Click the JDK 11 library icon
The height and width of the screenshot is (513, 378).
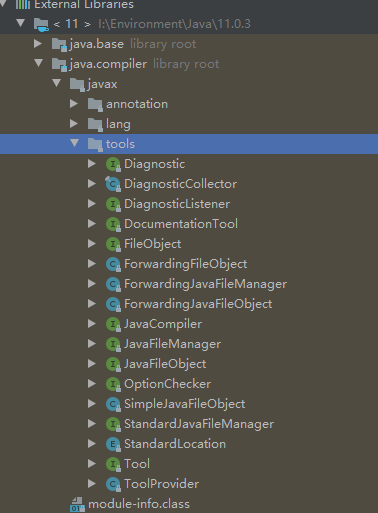coord(41,24)
